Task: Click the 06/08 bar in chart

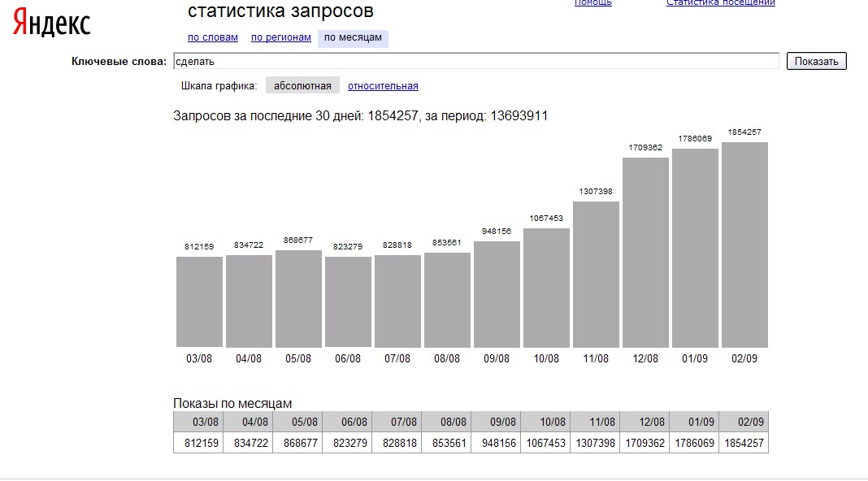Action: point(348,301)
